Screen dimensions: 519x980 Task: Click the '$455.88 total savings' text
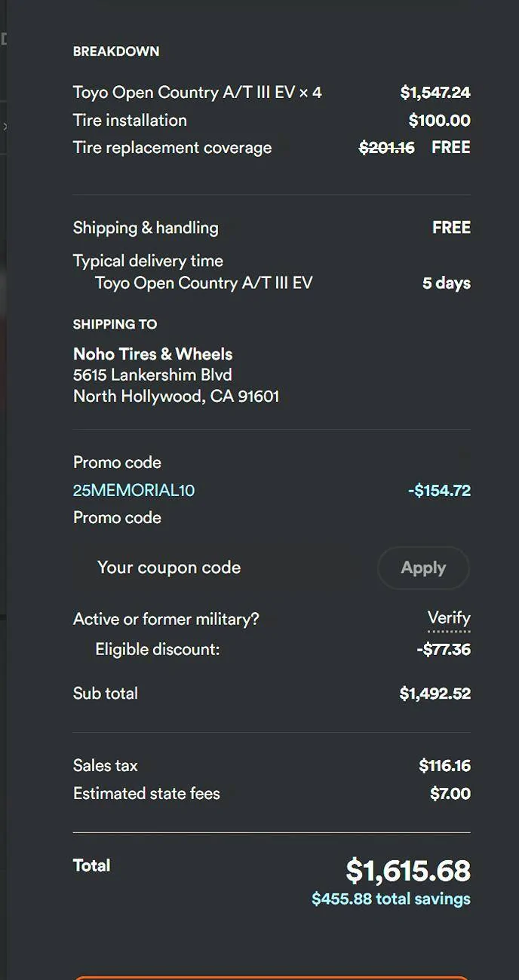click(x=391, y=899)
